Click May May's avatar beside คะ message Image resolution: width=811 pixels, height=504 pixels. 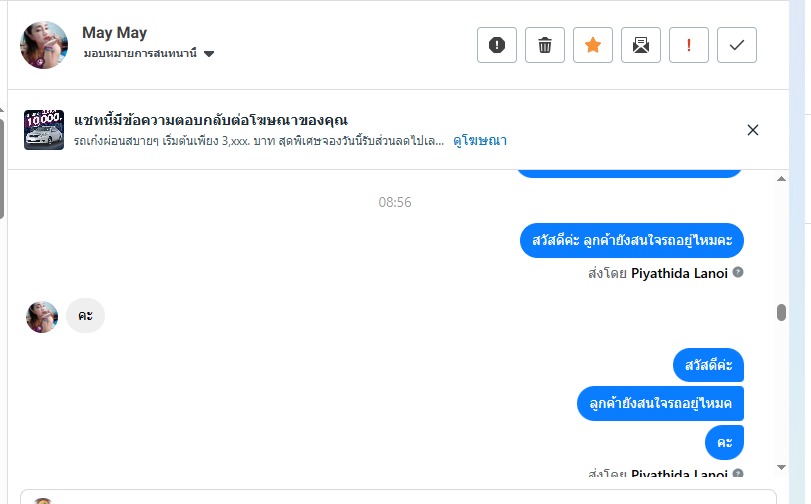(x=42, y=317)
